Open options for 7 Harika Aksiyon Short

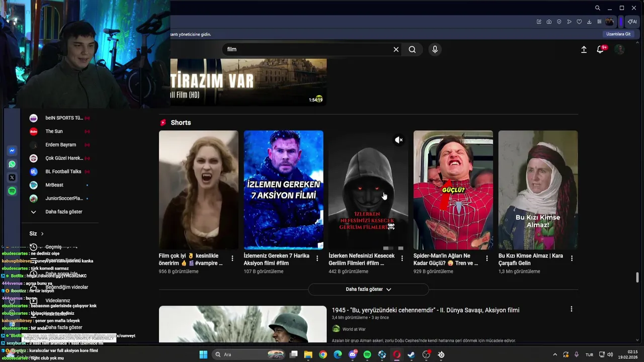point(317,258)
